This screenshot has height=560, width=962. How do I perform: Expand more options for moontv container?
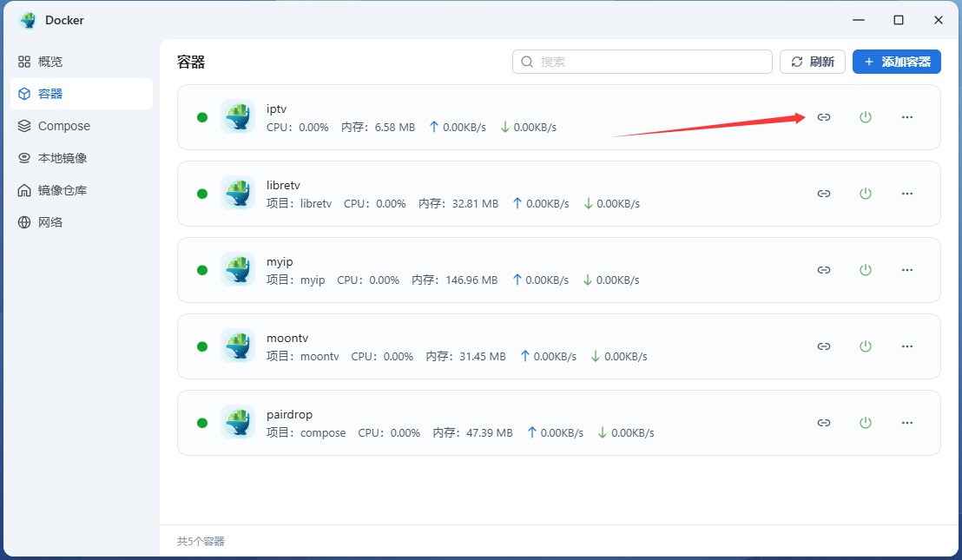(x=906, y=346)
